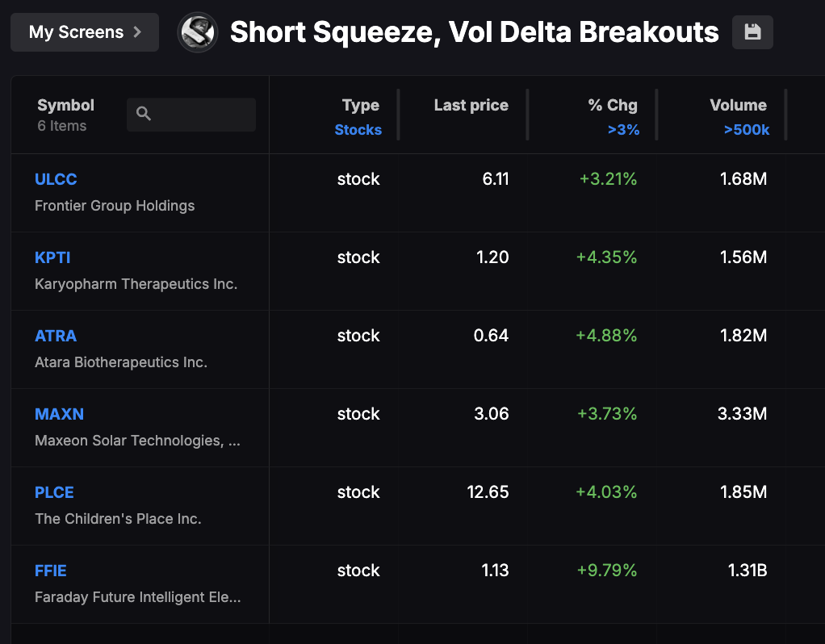Open the Stocks type filter
Image resolution: width=825 pixels, height=644 pixels.
coord(358,130)
